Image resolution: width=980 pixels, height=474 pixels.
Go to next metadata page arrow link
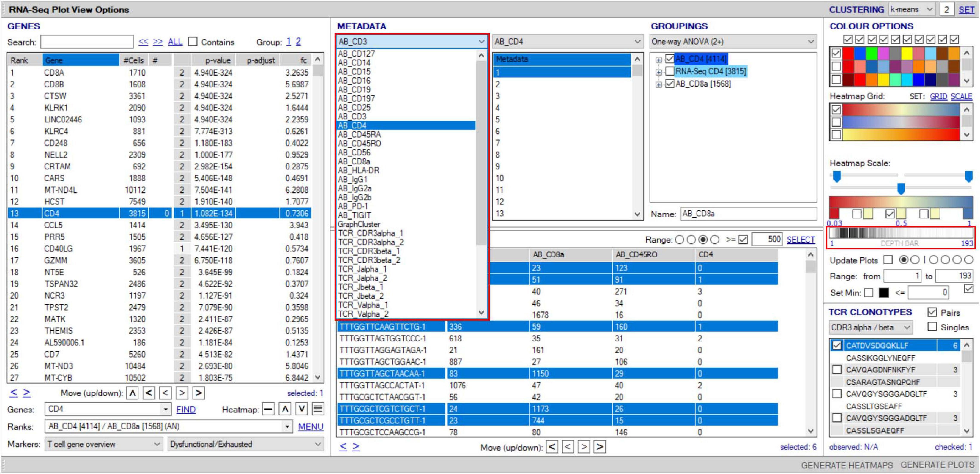pyautogui.click(x=356, y=447)
